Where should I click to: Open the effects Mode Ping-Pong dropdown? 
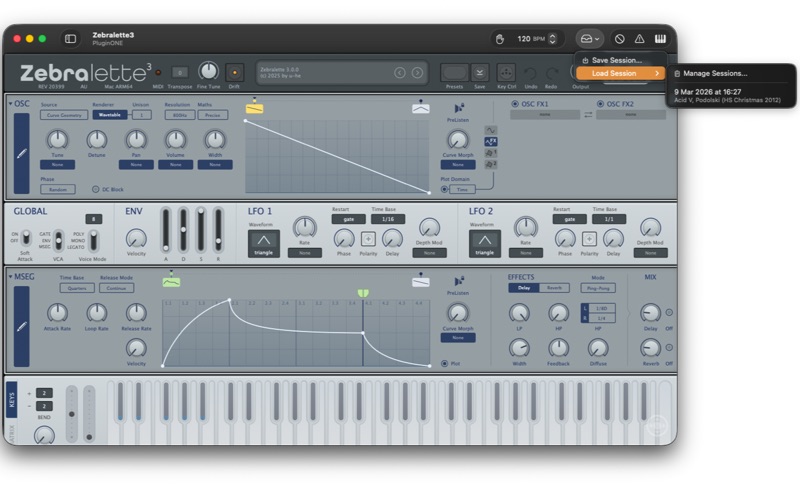coord(598,288)
